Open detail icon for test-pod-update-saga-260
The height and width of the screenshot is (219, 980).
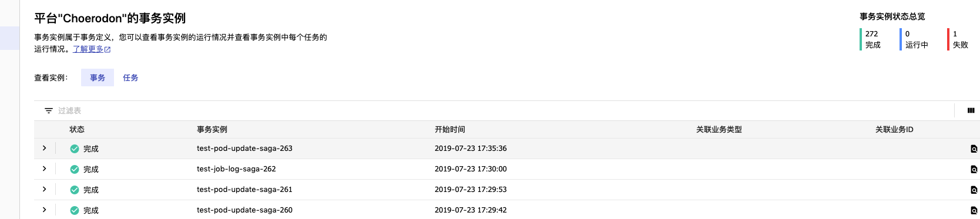[974, 211]
